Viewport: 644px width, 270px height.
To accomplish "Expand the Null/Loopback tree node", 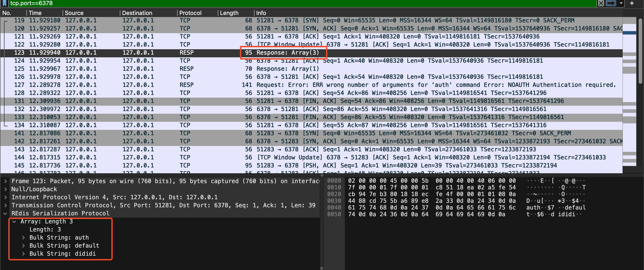I will 5,189.
